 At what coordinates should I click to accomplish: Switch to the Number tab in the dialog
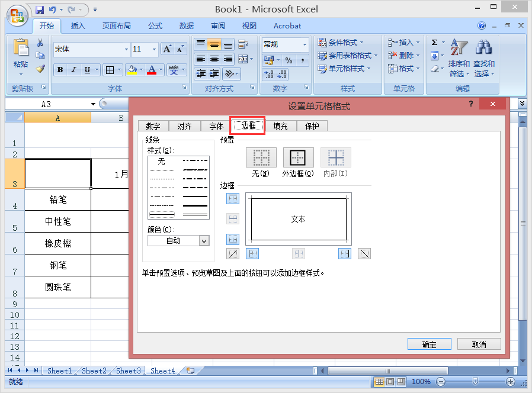153,126
